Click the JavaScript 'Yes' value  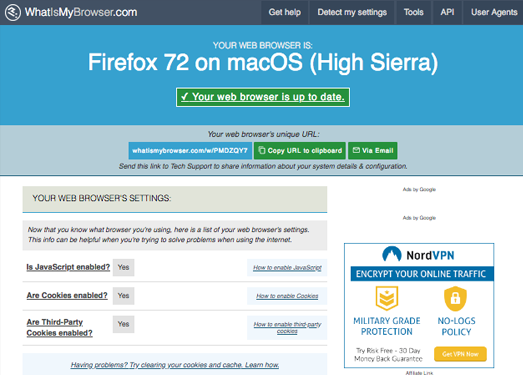pos(123,267)
